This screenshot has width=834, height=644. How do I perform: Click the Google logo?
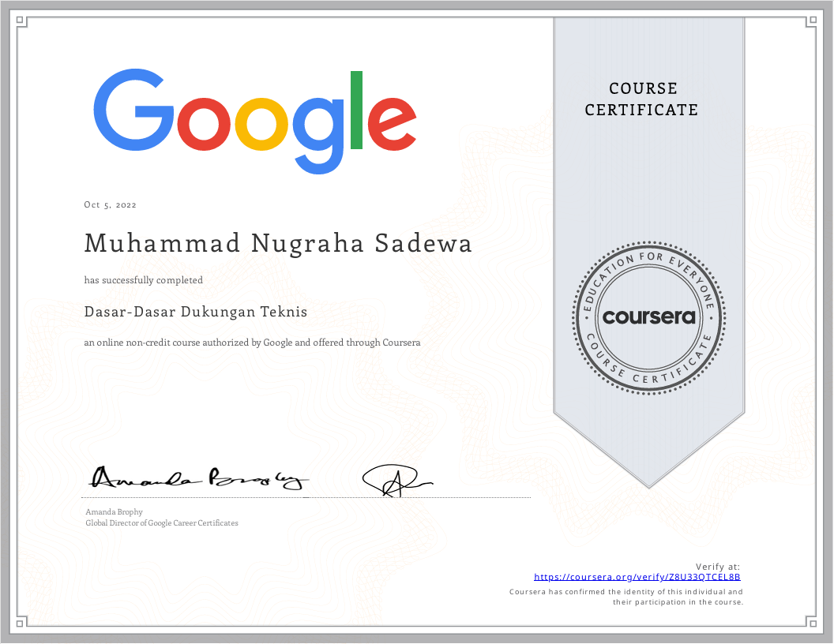point(254,122)
